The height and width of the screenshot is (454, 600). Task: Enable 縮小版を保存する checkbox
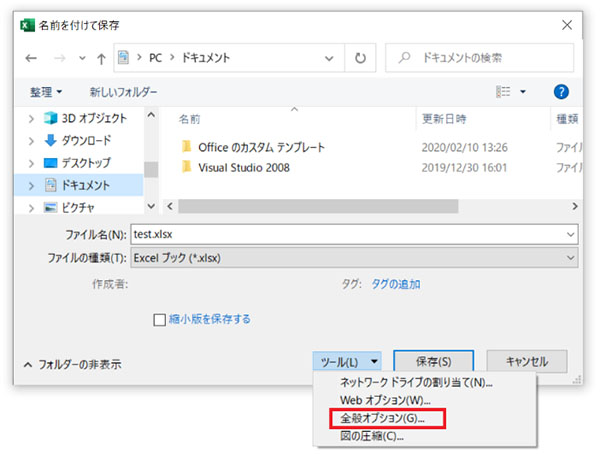159,320
